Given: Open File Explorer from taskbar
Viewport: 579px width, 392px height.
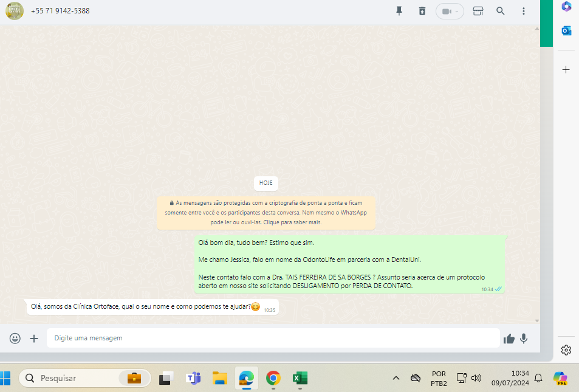Looking at the screenshot, I should tap(220, 378).
